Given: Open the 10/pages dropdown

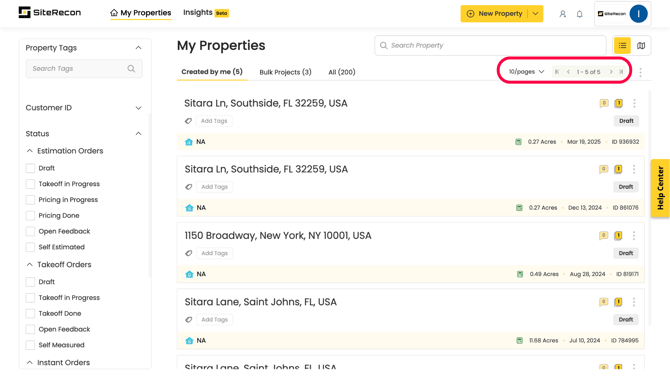Looking at the screenshot, I should (x=526, y=72).
